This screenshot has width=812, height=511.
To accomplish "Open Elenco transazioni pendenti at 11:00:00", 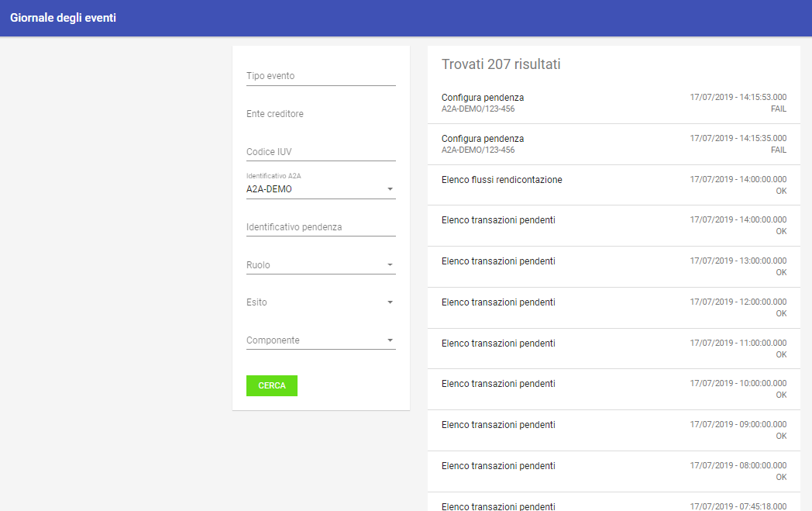I will [x=614, y=348].
